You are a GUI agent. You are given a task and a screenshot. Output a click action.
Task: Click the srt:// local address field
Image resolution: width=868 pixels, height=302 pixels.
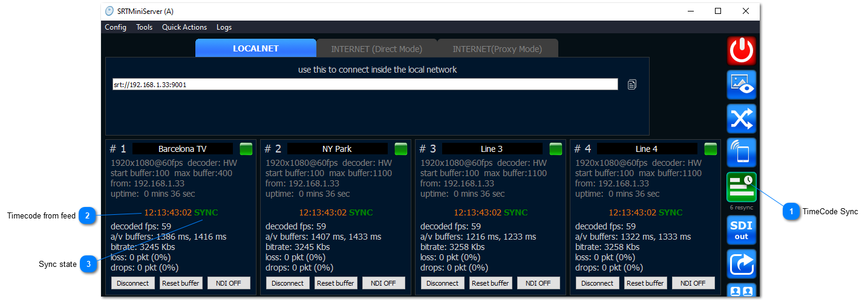[x=365, y=85]
